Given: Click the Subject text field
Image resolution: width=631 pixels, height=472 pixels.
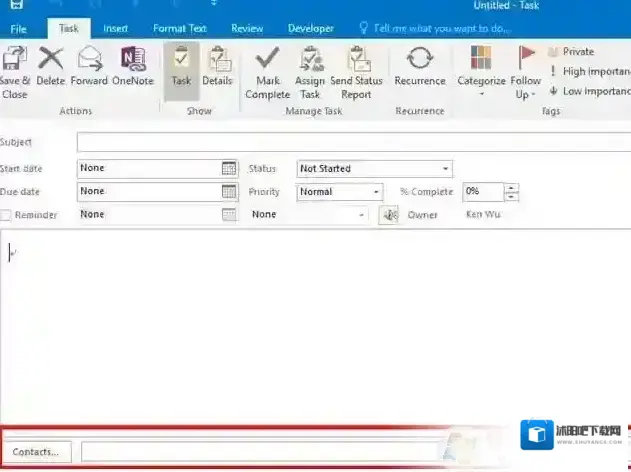Looking at the screenshot, I should coord(350,142).
